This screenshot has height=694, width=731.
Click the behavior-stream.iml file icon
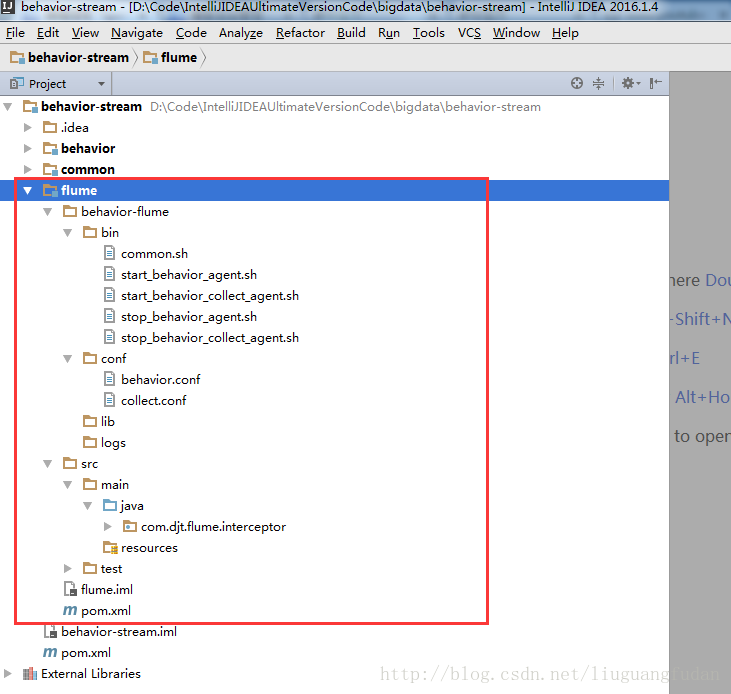(x=50, y=632)
